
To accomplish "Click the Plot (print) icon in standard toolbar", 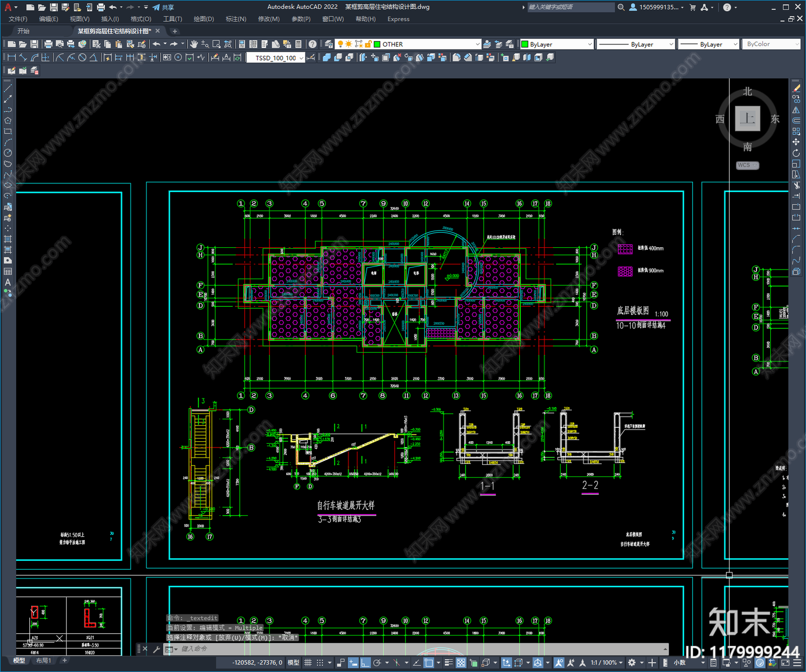I will coord(48,44).
